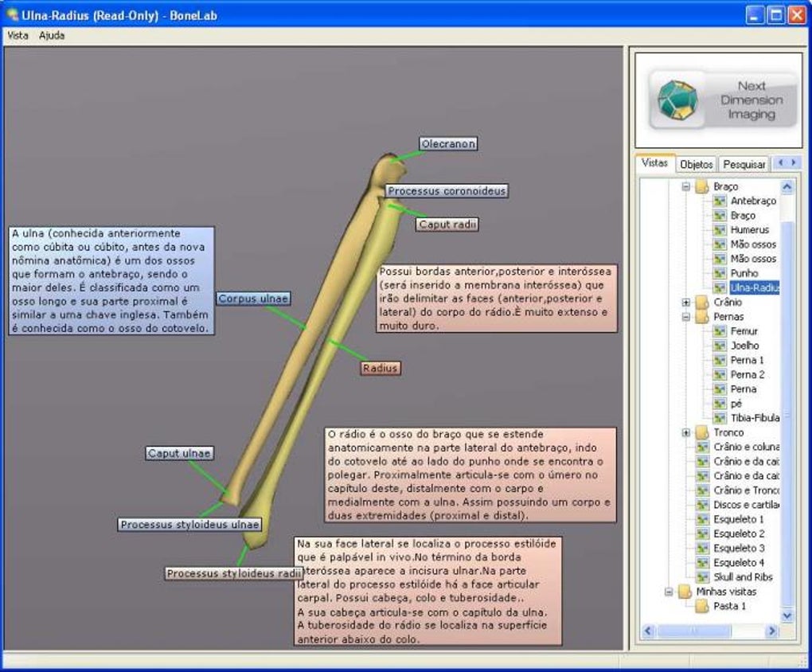Viewport: 812px width, 672px height.
Task: Click the Femur view icon
Action: [x=720, y=330]
